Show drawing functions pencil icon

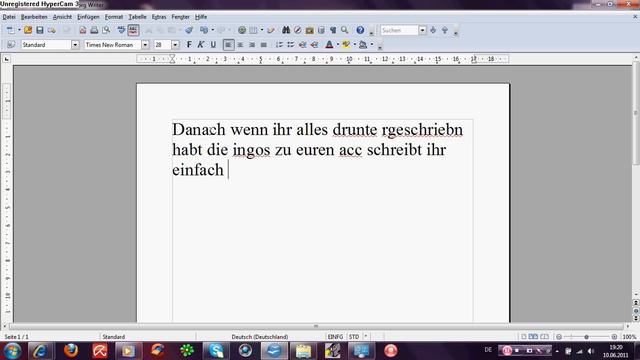(271, 30)
